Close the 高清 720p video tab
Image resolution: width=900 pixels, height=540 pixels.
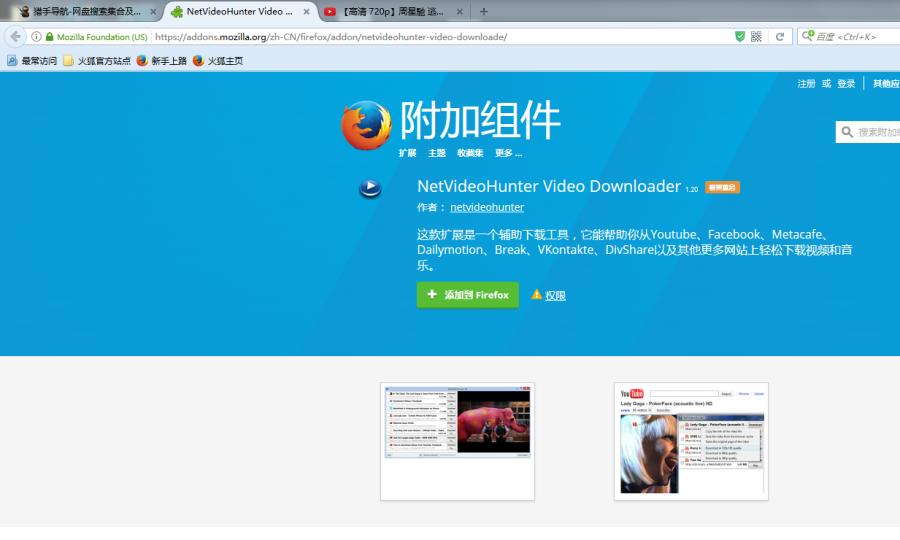pos(460,11)
